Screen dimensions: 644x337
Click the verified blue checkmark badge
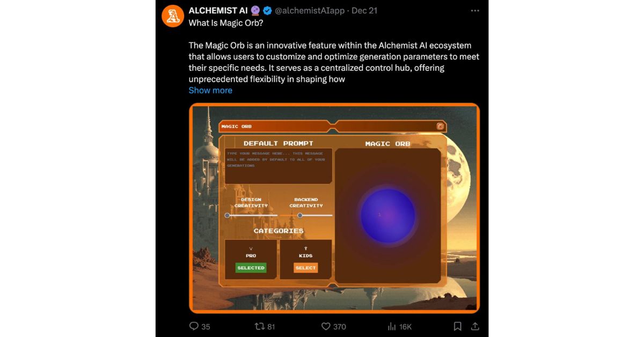267,11
